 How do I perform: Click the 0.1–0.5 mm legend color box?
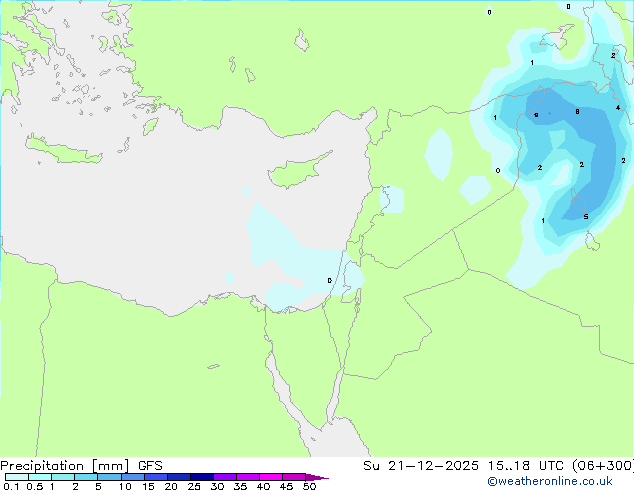click(x=17, y=477)
